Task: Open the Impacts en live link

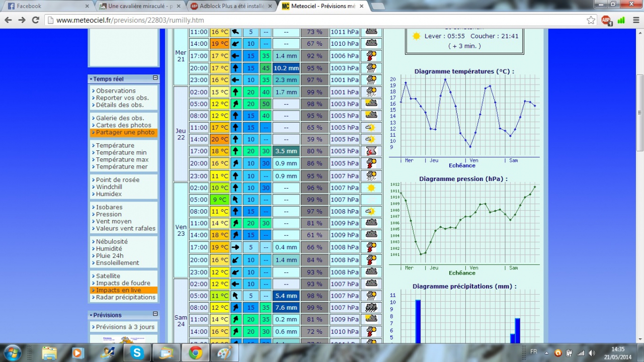Action: coord(119,290)
